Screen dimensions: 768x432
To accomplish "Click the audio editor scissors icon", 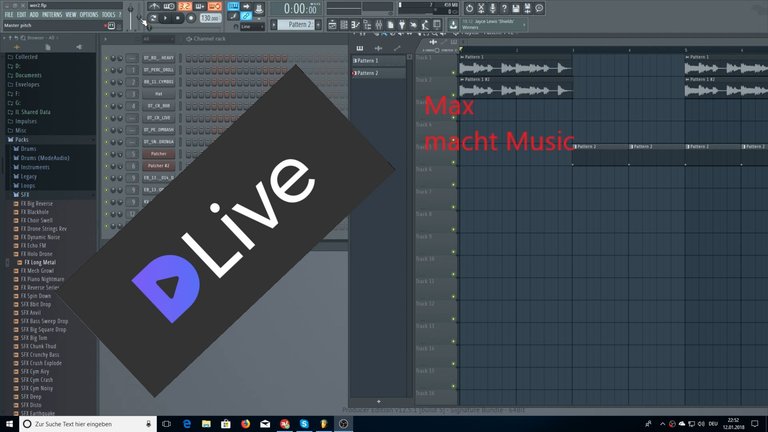I will (x=481, y=8).
